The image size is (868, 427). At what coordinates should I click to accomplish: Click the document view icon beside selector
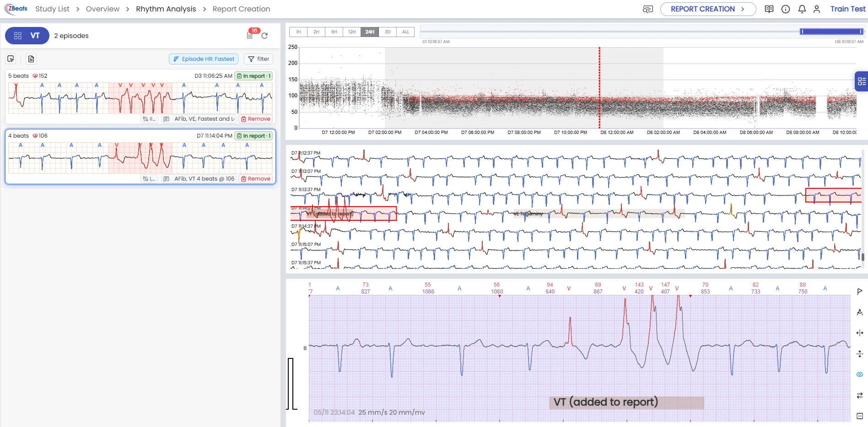click(x=31, y=59)
